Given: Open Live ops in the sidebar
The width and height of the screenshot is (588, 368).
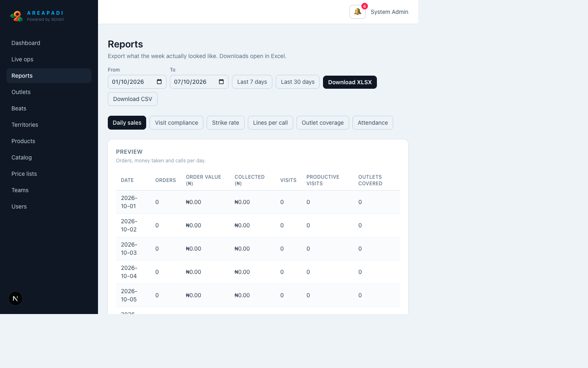Looking at the screenshot, I should (x=49, y=59).
